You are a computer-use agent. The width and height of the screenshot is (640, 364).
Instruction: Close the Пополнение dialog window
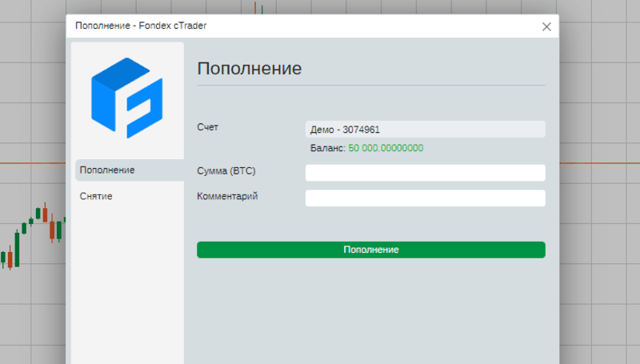pos(546,26)
